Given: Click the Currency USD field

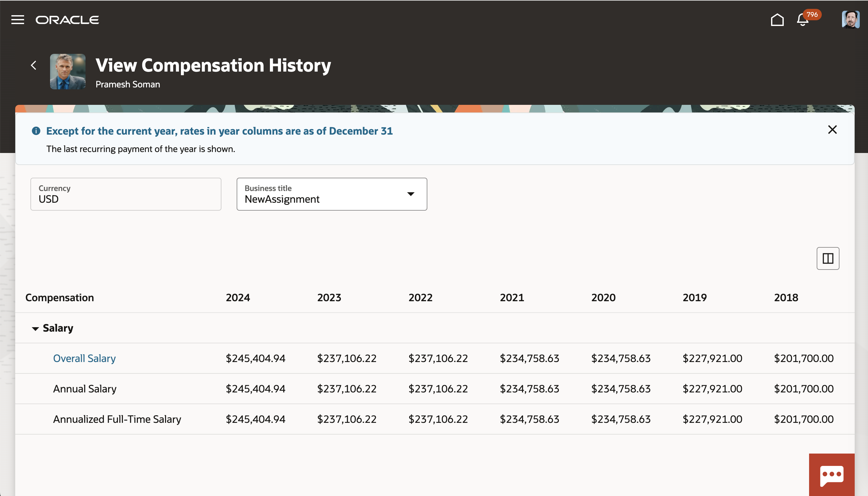Looking at the screenshot, I should click(126, 194).
